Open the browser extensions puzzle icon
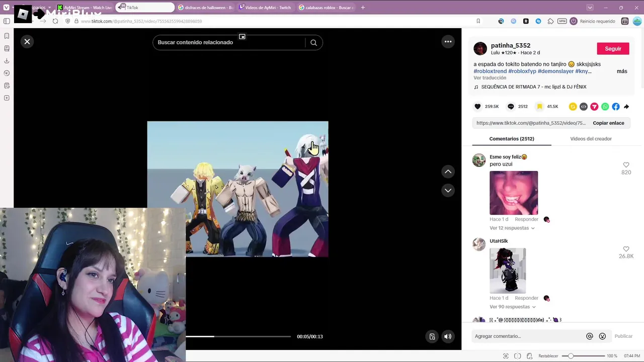Viewport: 644px width, 362px height. [550, 21]
